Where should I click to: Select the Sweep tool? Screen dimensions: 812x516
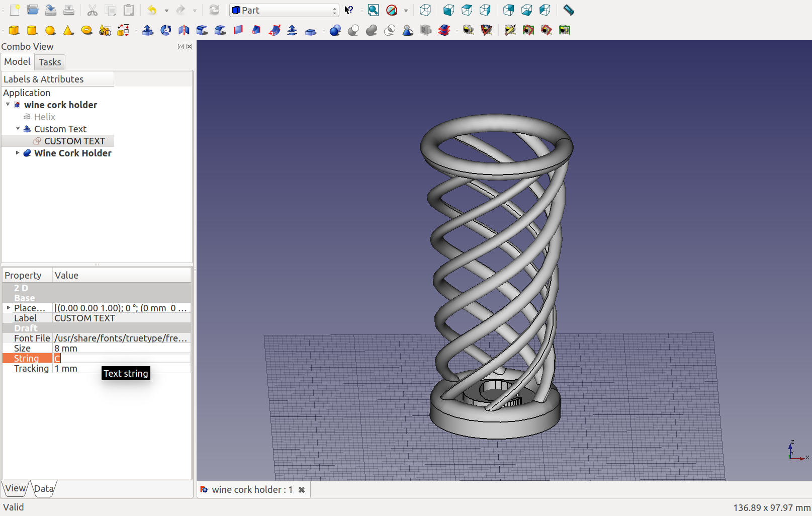pos(275,30)
